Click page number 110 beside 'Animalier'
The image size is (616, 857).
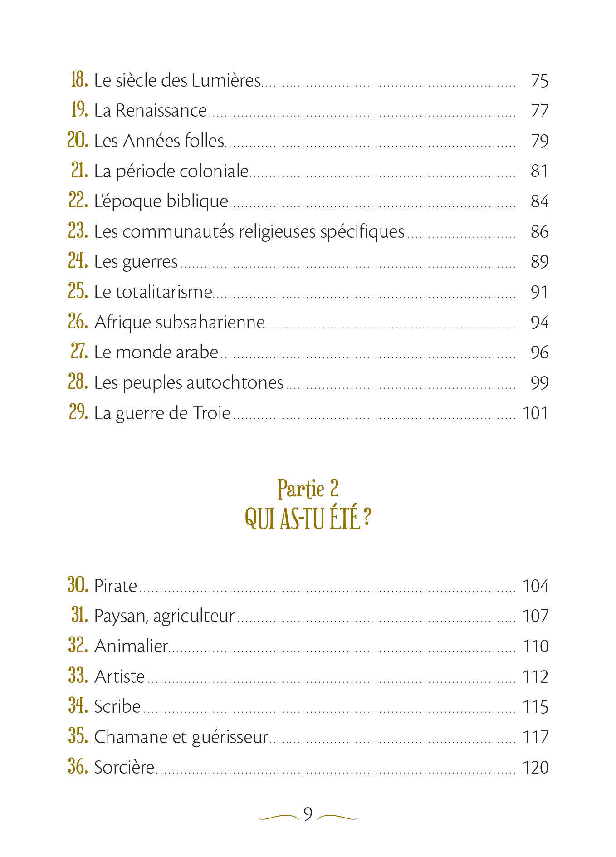point(535,646)
